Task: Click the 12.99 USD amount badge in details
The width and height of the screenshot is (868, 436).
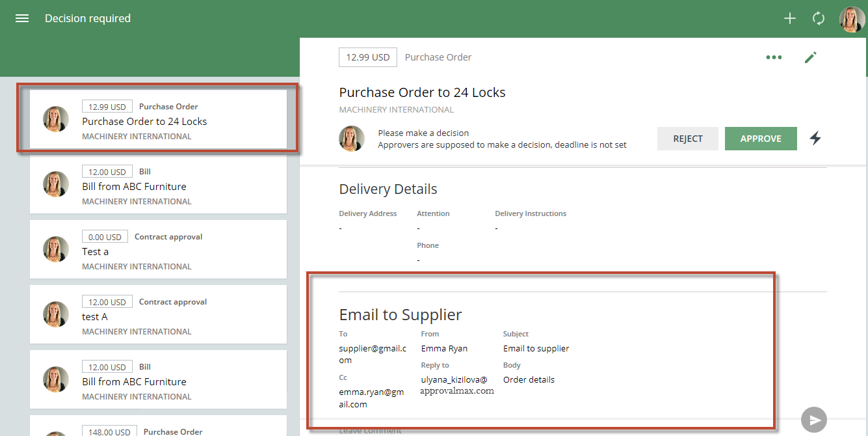Action: [368, 57]
